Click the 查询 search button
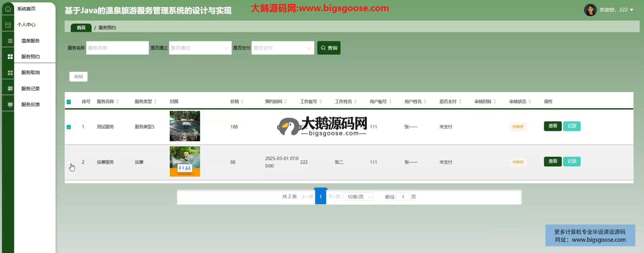 pyautogui.click(x=329, y=48)
